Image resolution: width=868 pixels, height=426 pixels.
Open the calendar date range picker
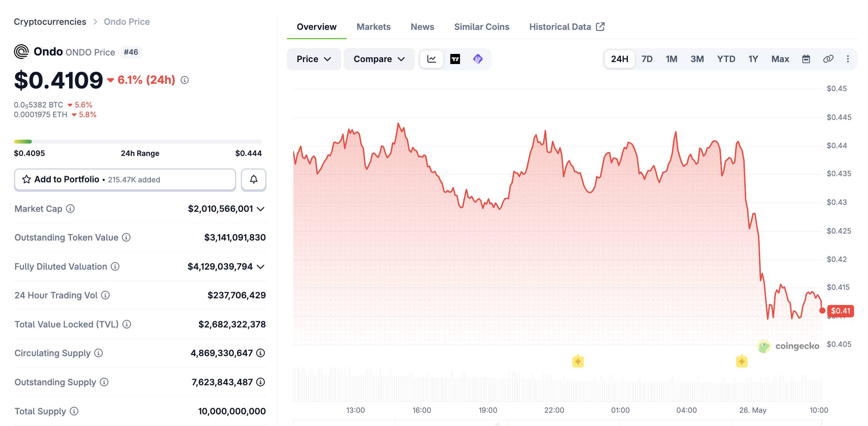806,59
